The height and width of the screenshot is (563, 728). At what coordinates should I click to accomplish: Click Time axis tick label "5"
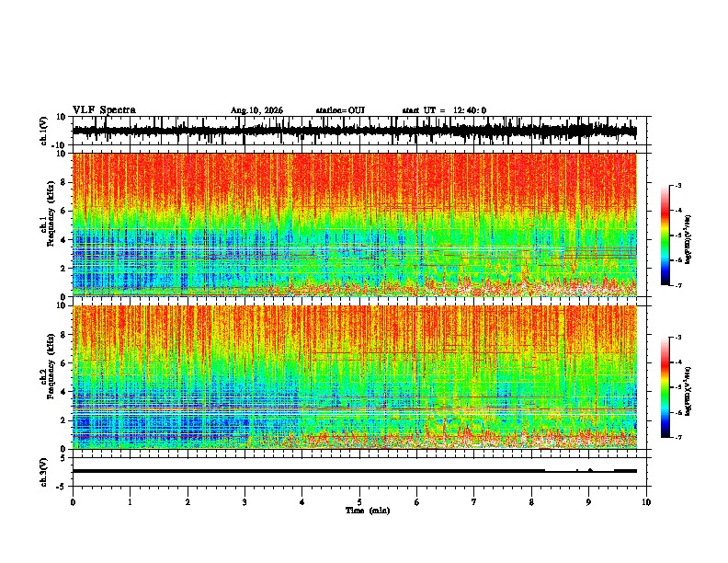click(x=359, y=502)
